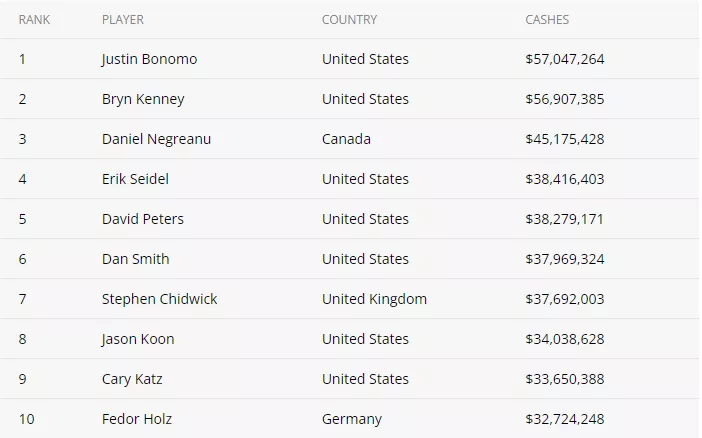Click Daniel Negreanu's name

pos(156,139)
